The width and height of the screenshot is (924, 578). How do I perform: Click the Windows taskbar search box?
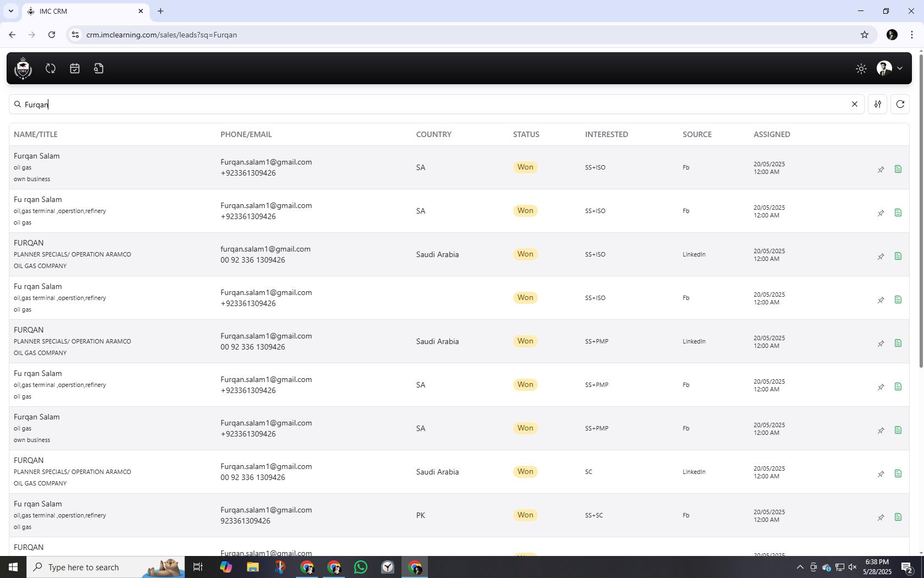106,567
